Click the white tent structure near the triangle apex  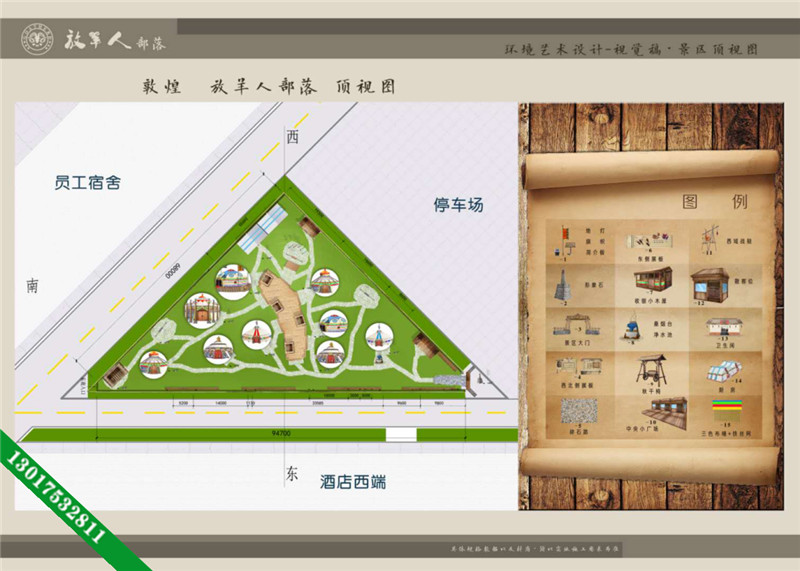click(x=263, y=228)
